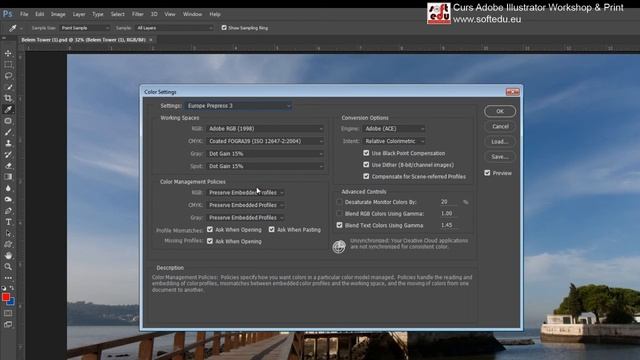Toggle Use Dither (8-bit/channel images)
This screenshot has height=360, width=640.
(x=366, y=165)
